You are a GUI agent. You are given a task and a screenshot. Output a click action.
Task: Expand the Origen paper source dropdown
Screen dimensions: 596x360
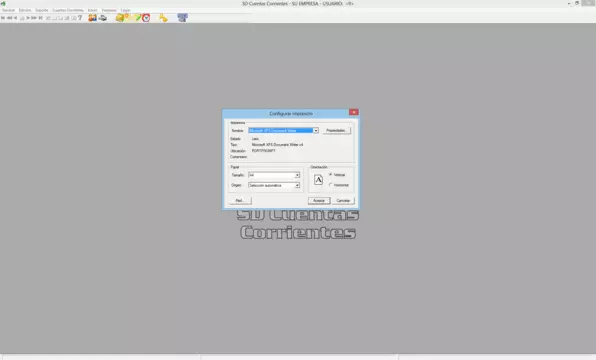297,185
